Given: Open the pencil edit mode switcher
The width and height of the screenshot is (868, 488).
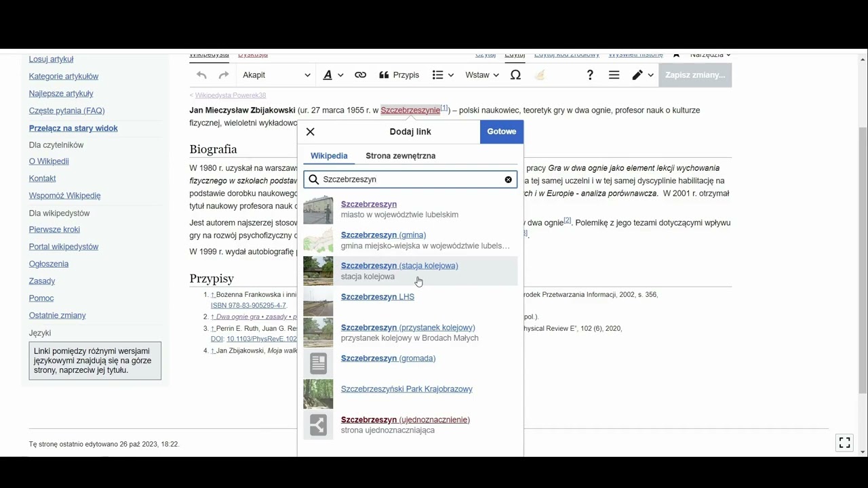Looking at the screenshot, I should (x=642, y=75).
